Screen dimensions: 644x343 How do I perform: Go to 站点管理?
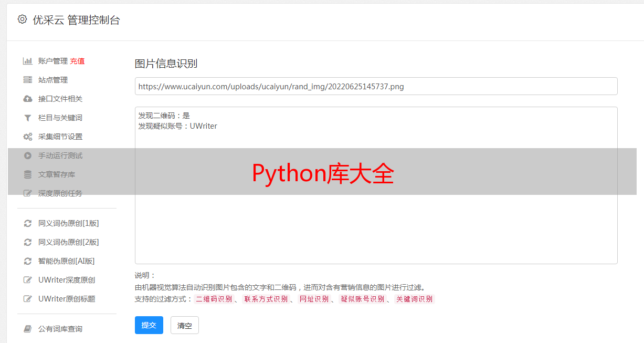click(x=53, y=80)
